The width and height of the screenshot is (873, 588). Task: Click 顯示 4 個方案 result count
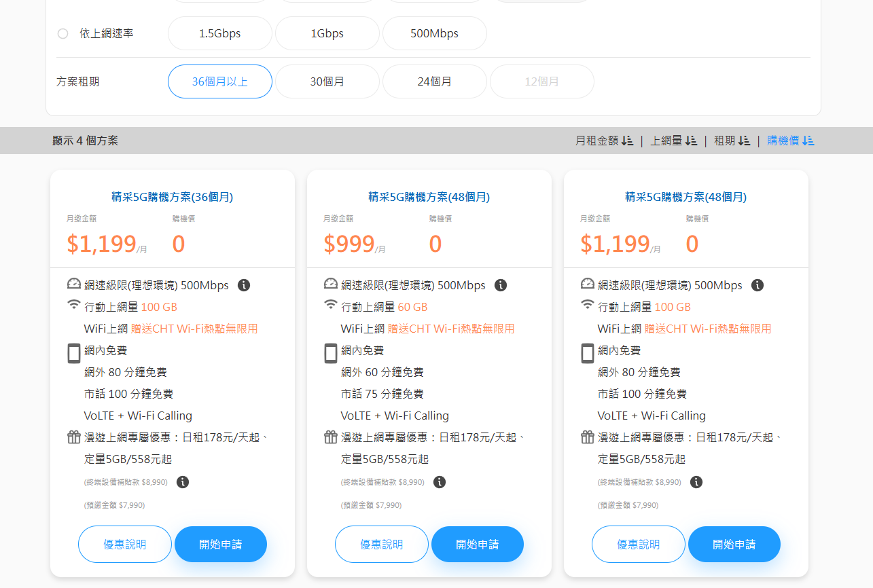[x=85, y=141]
